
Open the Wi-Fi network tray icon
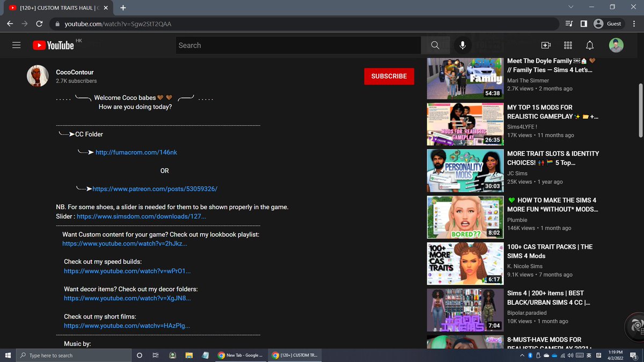562,355
